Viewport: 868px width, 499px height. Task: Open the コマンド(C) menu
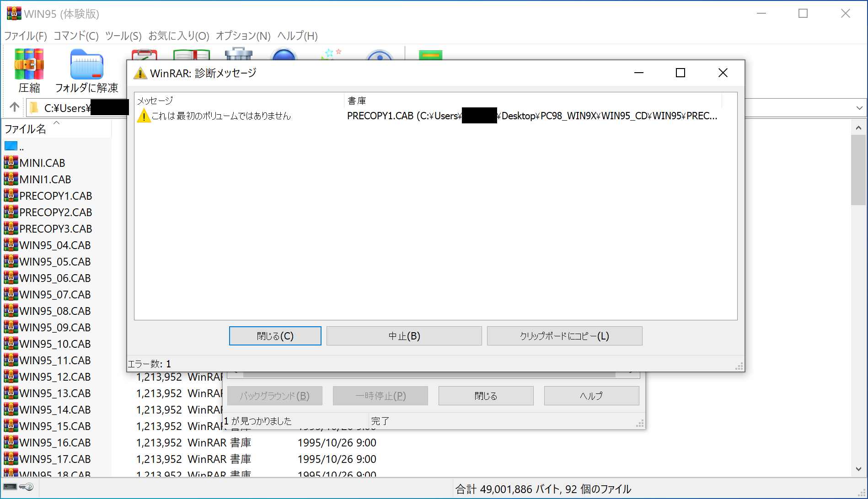[76, 36]
